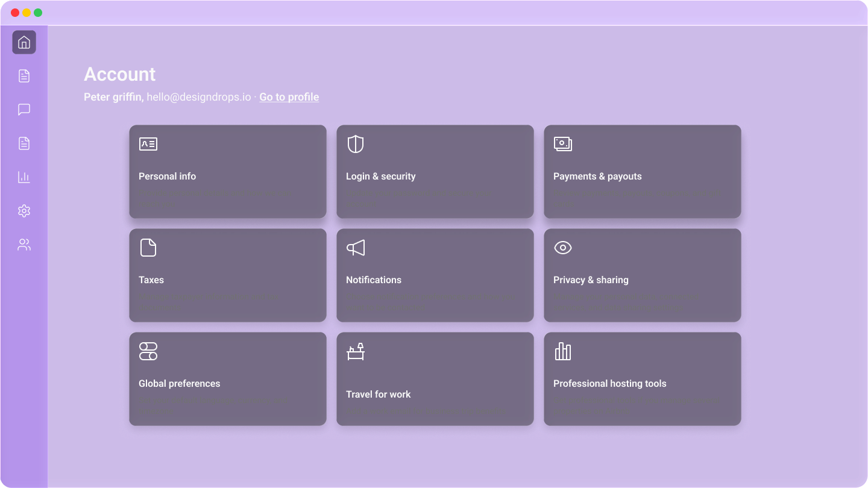Click the buildings icon in Professional hosting tools
This screenshot has height=488, width=868.
point(563,351)
